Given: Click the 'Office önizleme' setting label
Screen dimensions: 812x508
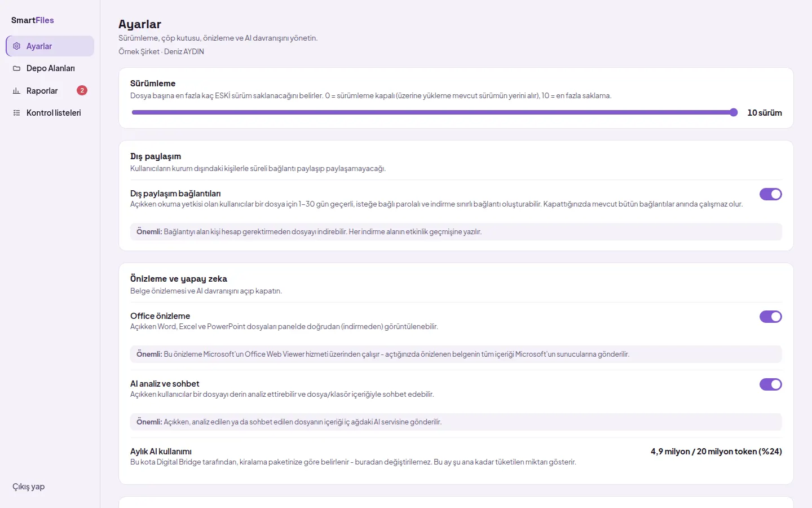Looking at the screenshot, I should [160, 316].
